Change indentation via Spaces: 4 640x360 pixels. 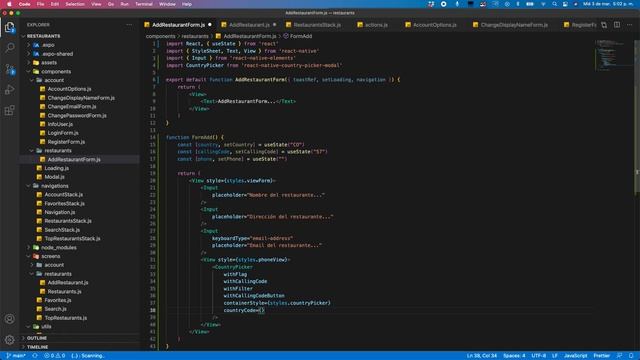coord(514,356)
